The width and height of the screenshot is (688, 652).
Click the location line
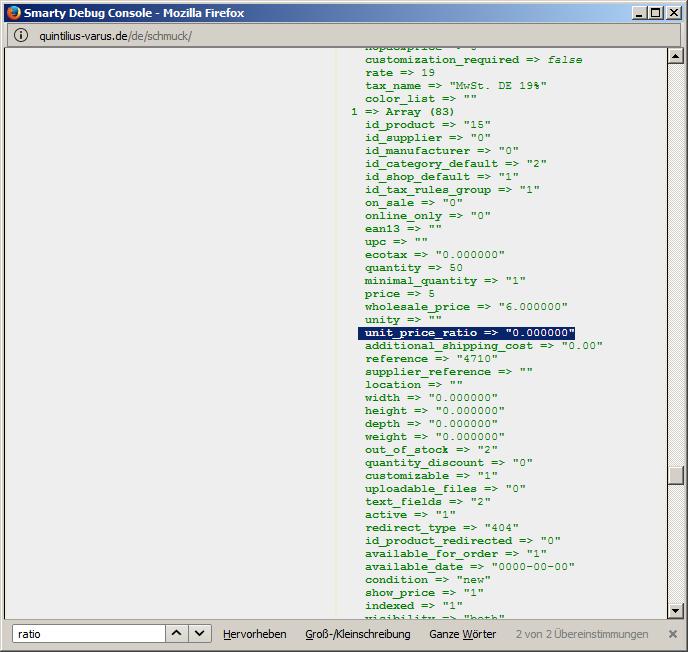point(414,385)
